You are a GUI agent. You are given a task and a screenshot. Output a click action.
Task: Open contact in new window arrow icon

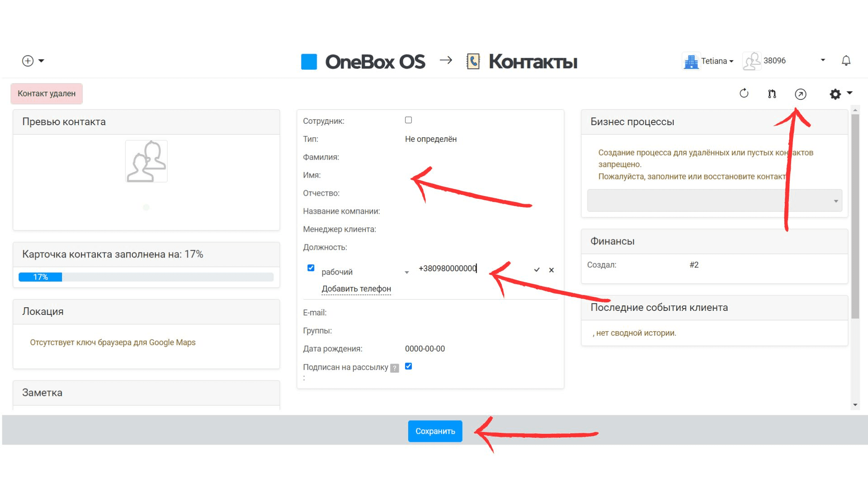(x=800, y=94)
